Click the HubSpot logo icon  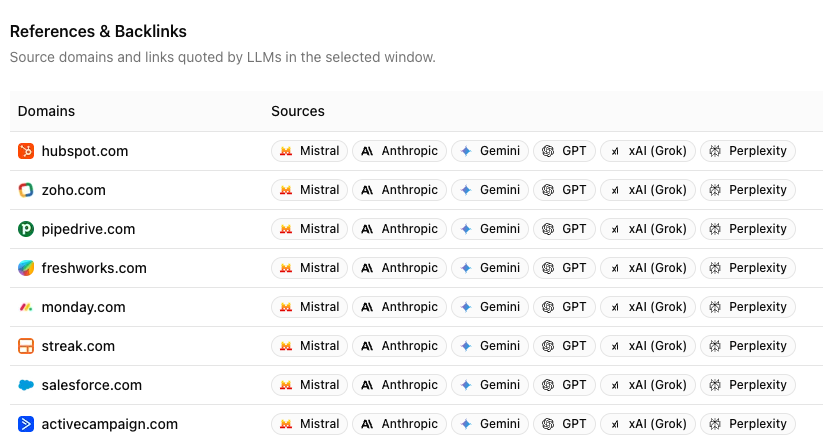point(26,151)
